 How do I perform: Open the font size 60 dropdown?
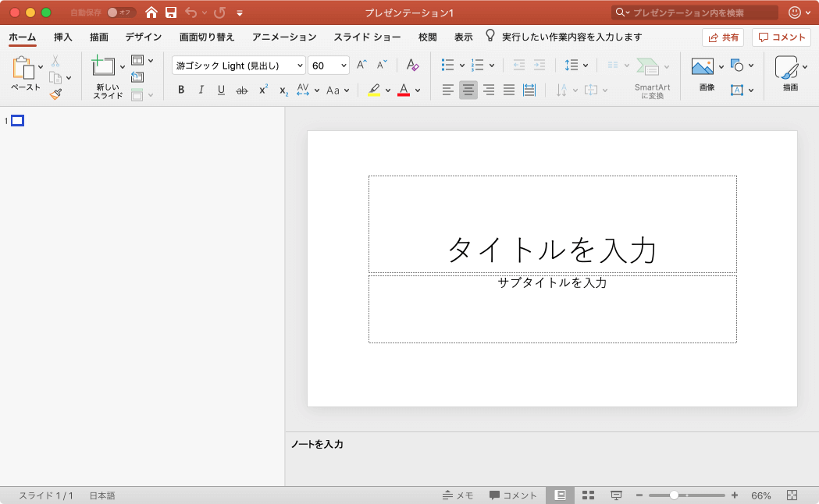344,66
